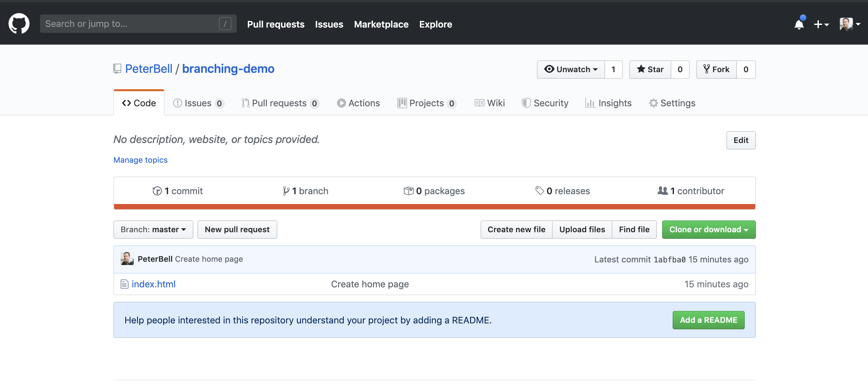Focus the Search or jump to field
The image size is (868, 389).
click(138, 24)
